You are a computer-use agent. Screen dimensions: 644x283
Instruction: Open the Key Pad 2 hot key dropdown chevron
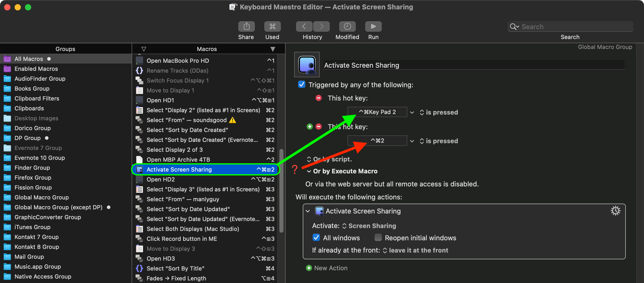coord(412,112)
